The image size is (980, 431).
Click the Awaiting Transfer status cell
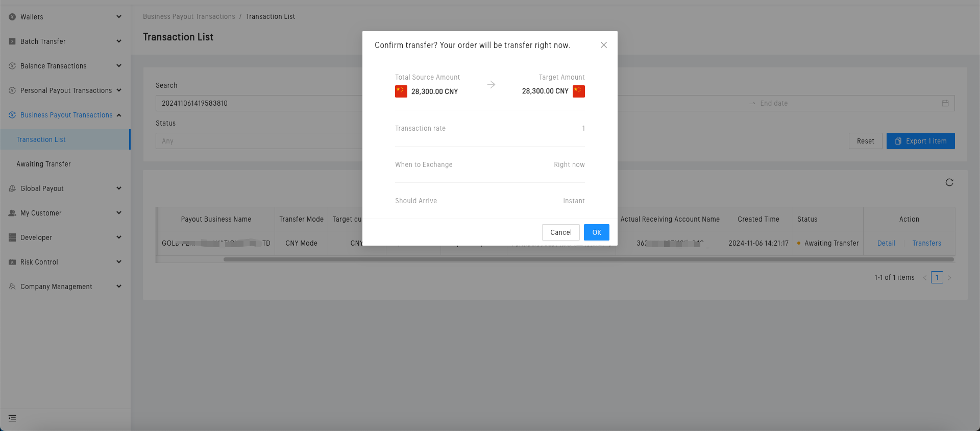point(828,243)
